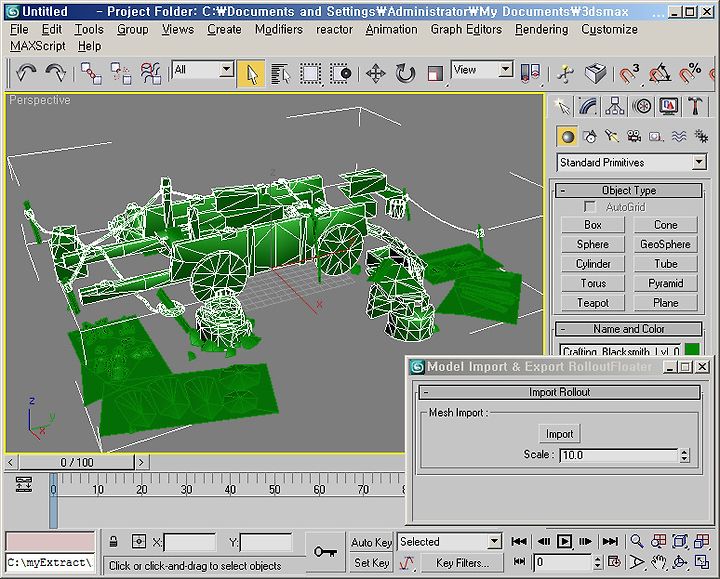The image size is (720, 579).
Task: Activate the Select and Link tool
Action: pyautogui.click(x=91, y=73)
